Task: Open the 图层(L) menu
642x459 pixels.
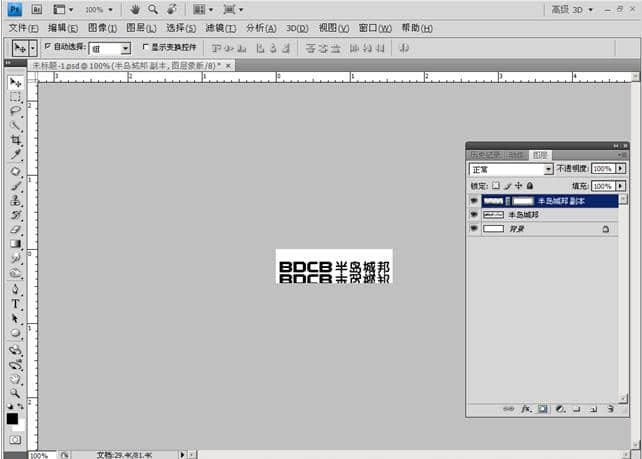Action: coord(142,28)
